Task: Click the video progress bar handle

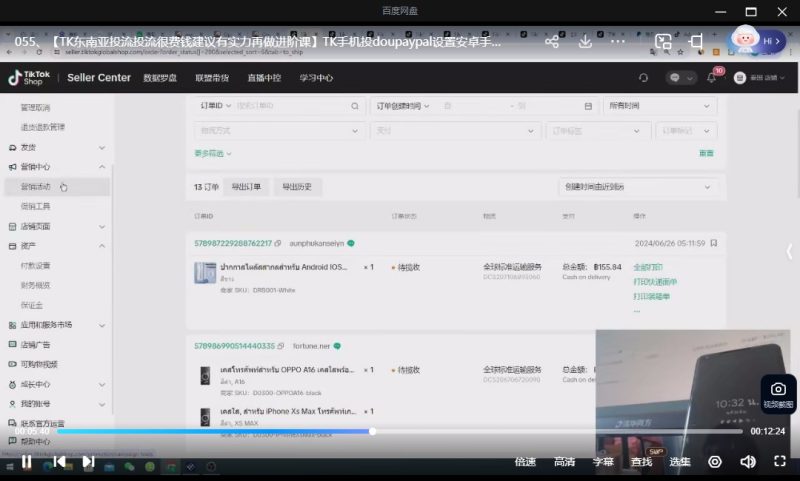Action: coord(372,432)
